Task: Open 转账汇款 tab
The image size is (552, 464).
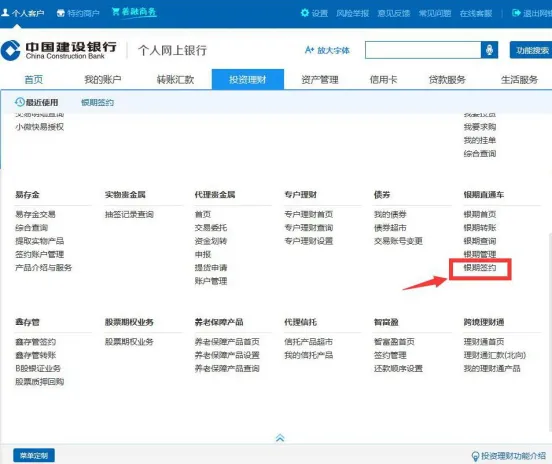Action: pyautogui.click(x=175, y=80)
